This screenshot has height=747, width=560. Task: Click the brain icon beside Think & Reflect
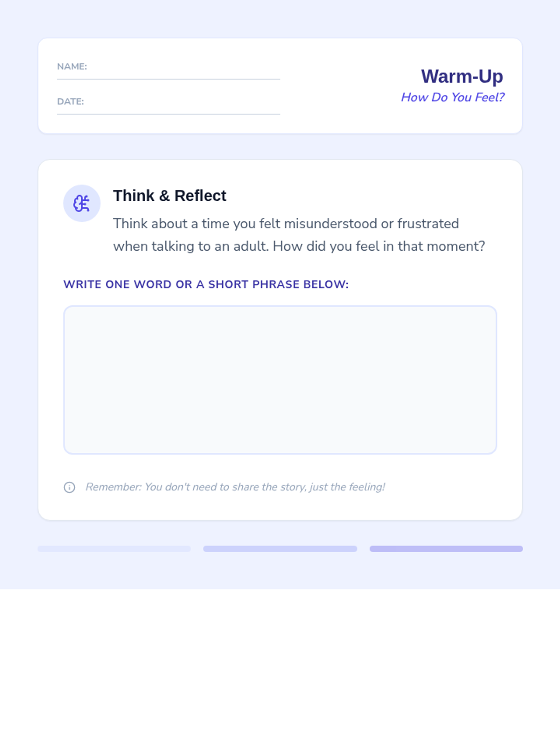point(82,203)
